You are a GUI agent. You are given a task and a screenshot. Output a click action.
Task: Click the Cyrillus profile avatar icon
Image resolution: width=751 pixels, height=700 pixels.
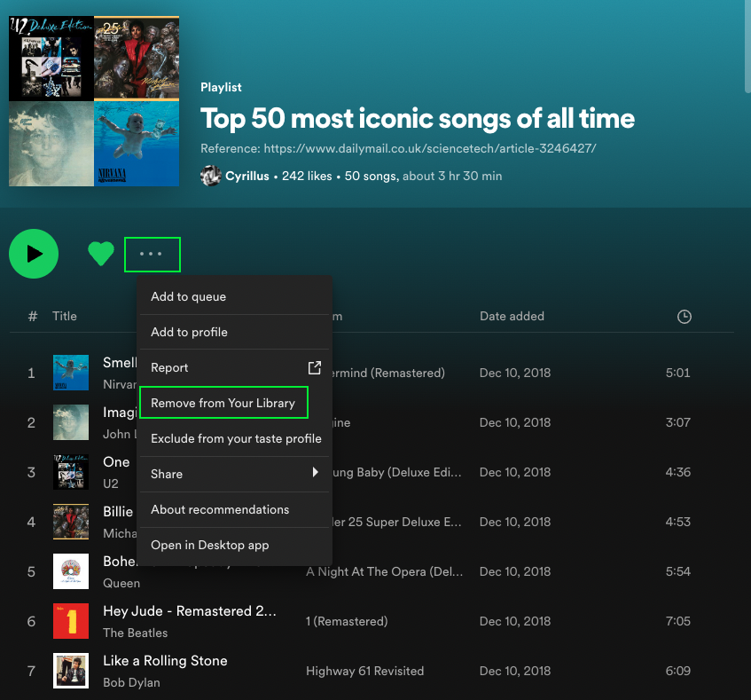[x=210, y=176]
